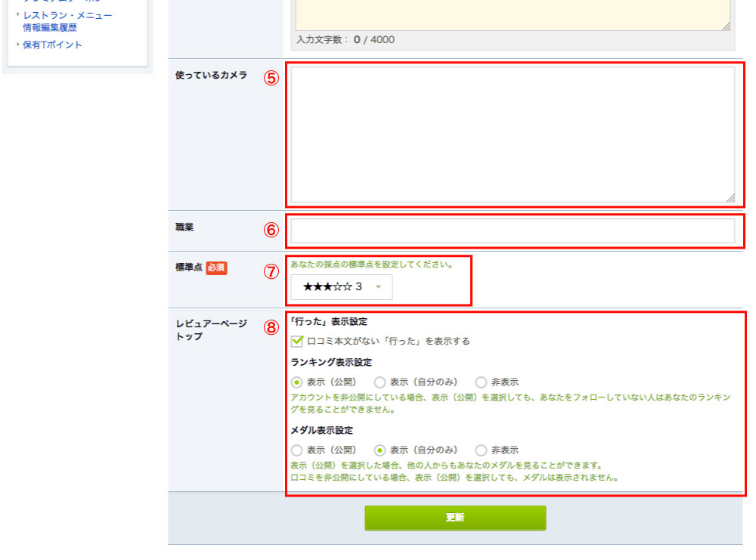Click the ランキング表示設定 heading

click(331, 362)
